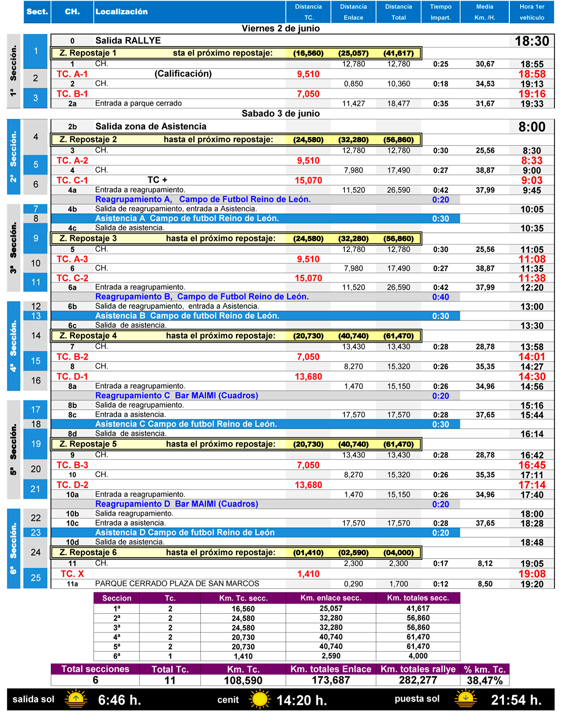This screenshot has width=562, height=728.
Task: Select the "Hora 1er vehículo" column header
Action: tap(531, 12)
